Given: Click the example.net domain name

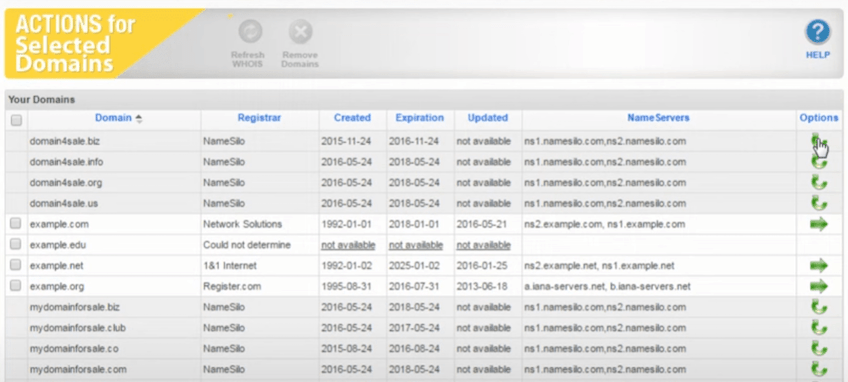Looking at the screenshot, I should (x=57, y=266).
